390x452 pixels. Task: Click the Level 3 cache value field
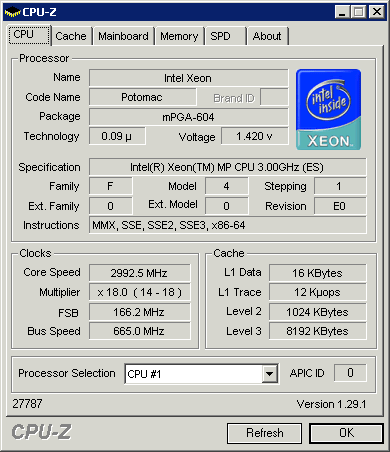(x=317, y=331)
